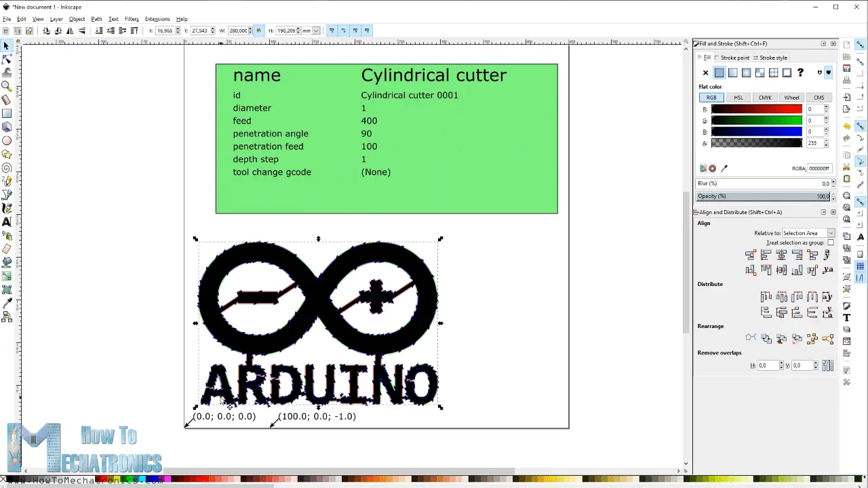This screenshot has width=868, height=488.
Task: Enable Treat selection as group
Action: [x=831, y=243]
